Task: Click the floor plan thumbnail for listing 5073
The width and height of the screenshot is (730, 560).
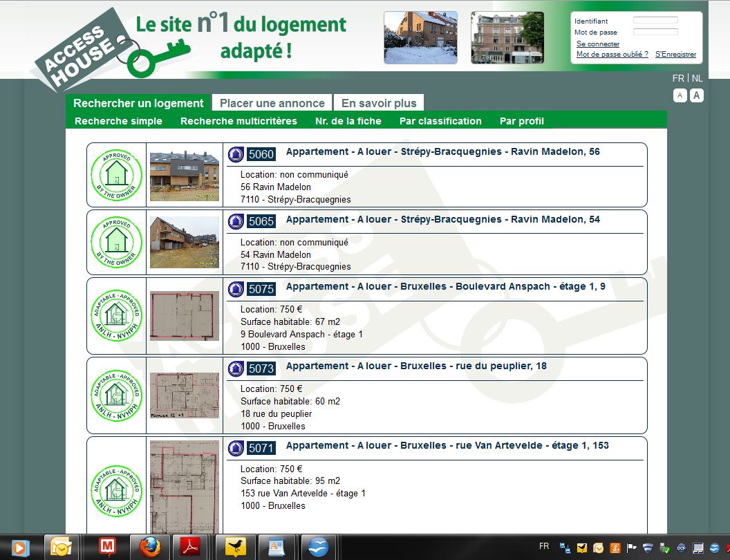Action: (185, 395)
